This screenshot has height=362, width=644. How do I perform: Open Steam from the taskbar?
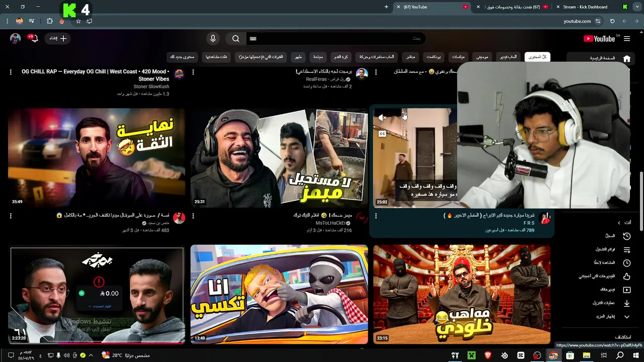coord(504,355)
